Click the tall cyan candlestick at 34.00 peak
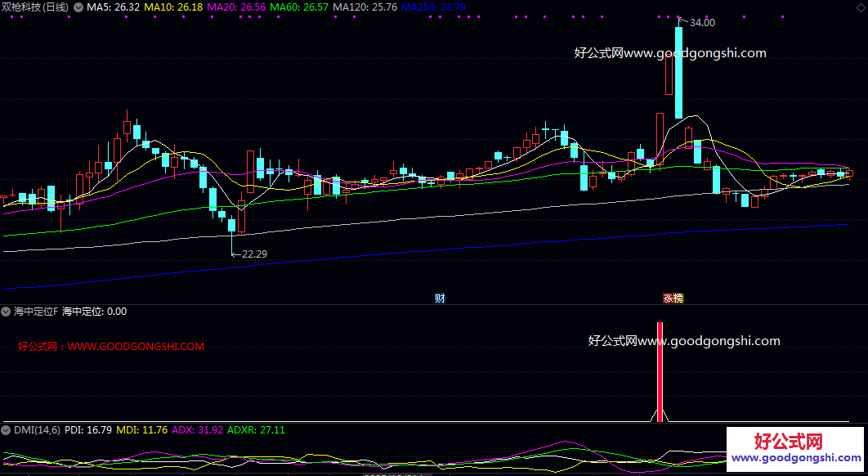 point(678,72)
